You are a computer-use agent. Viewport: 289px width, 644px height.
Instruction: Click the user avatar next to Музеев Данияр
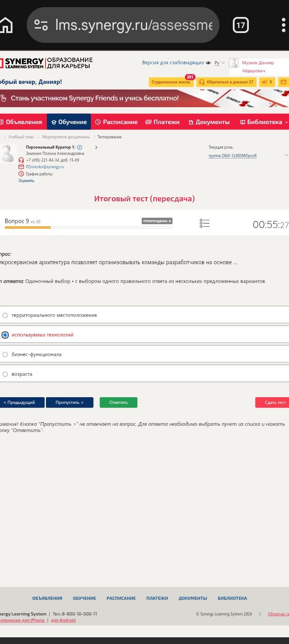234,63
